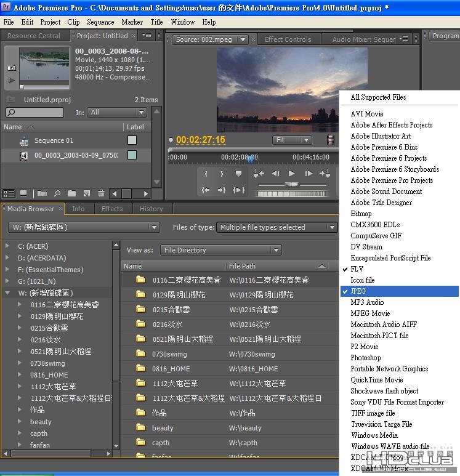
Task: Sort project items by Name column
Action: 12,127
